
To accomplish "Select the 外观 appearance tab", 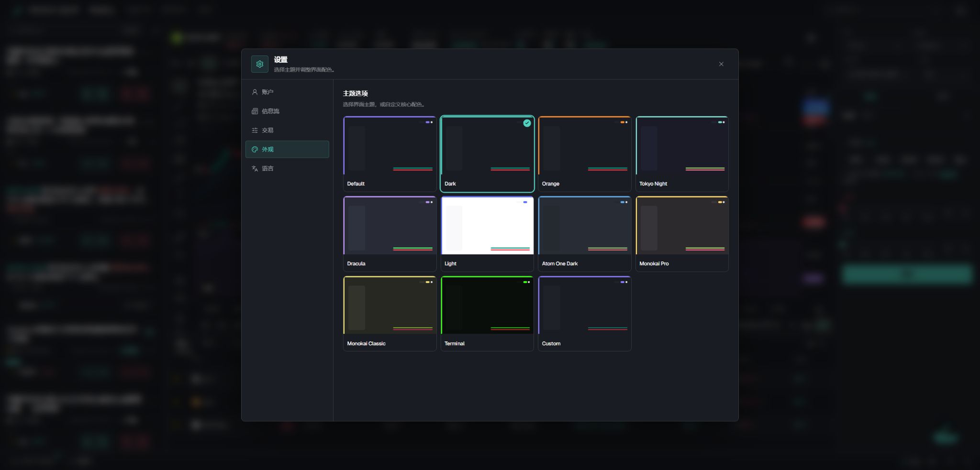I will (287, 149).
